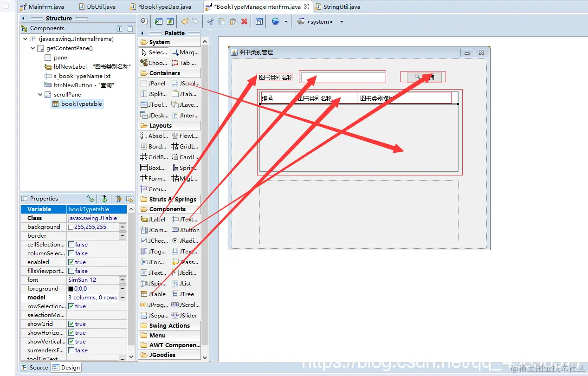
Task: Open the globe externalize dropdown arrow
Action: click(286, 22)
